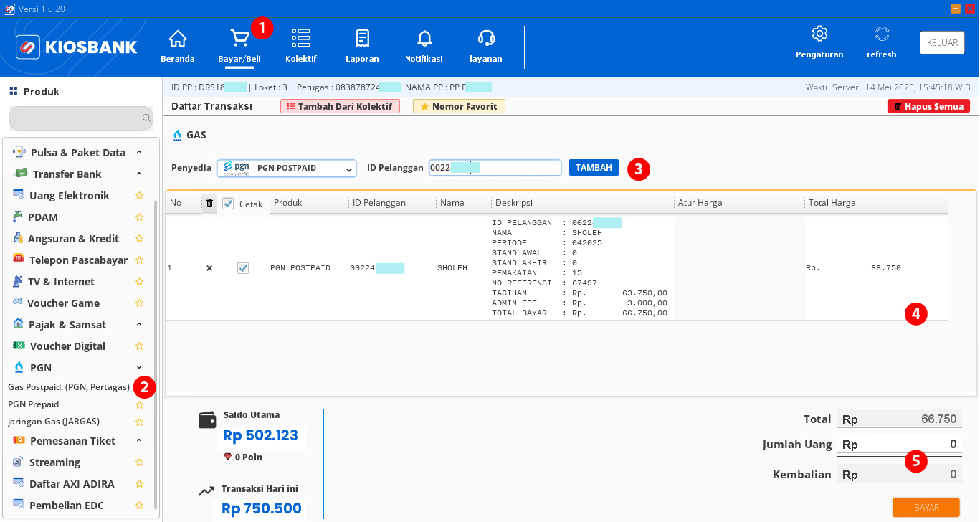The image size is (980, 522).
Task: Open the Beranda home screen
Action: 177,44
